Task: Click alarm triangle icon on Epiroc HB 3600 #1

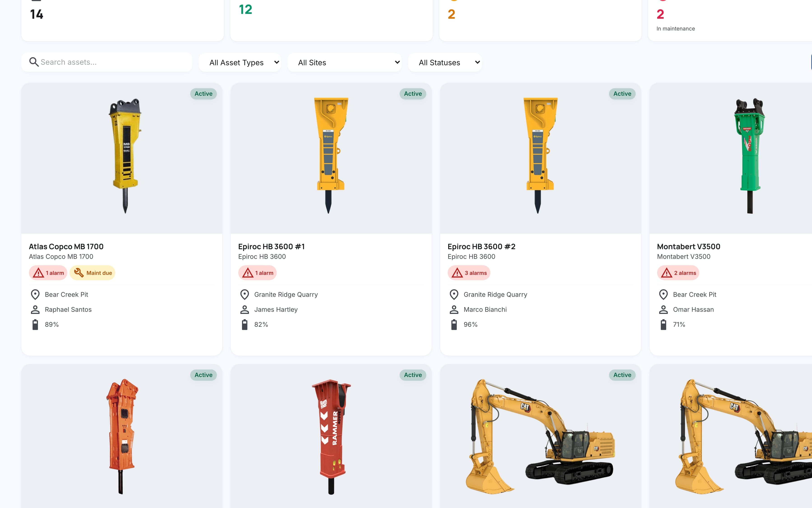Action: point(248,273)
